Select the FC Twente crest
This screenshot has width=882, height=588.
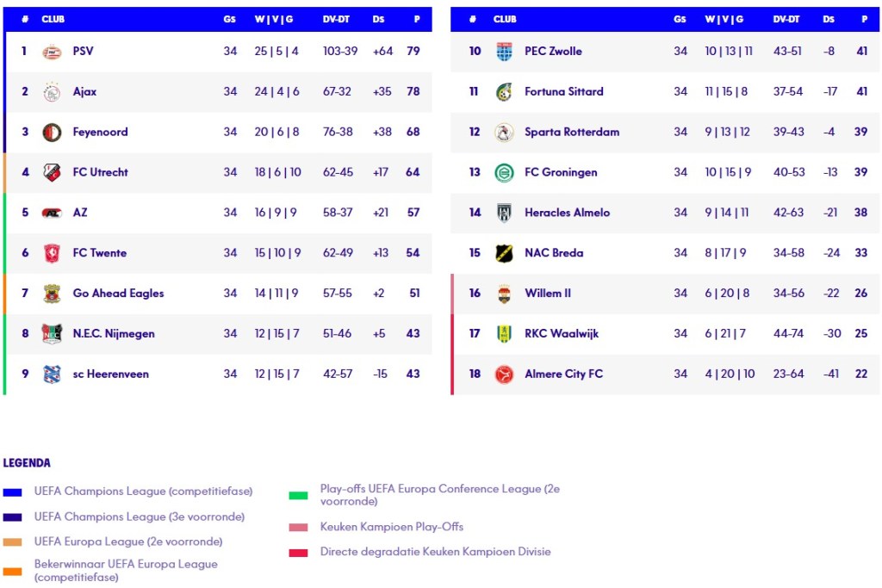coord(52,253)
